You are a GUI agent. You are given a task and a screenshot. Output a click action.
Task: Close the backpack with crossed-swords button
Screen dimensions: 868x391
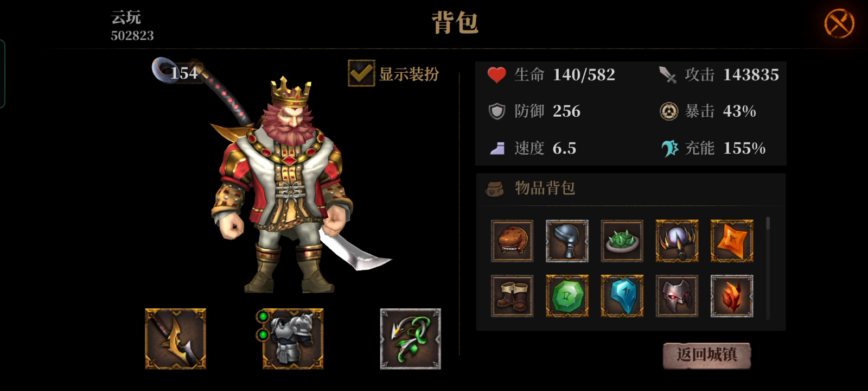(839, 23)
